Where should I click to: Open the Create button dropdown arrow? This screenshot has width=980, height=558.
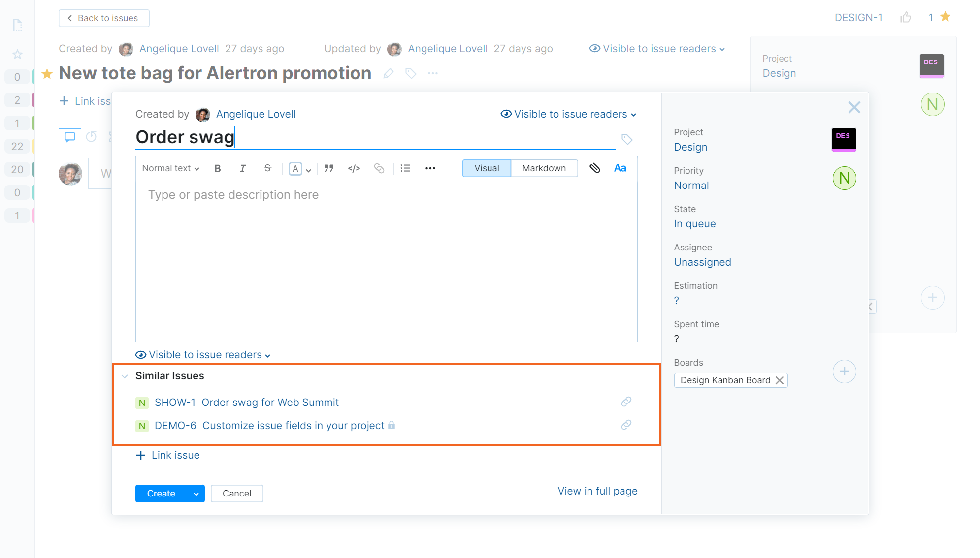[x=196, y=493]
